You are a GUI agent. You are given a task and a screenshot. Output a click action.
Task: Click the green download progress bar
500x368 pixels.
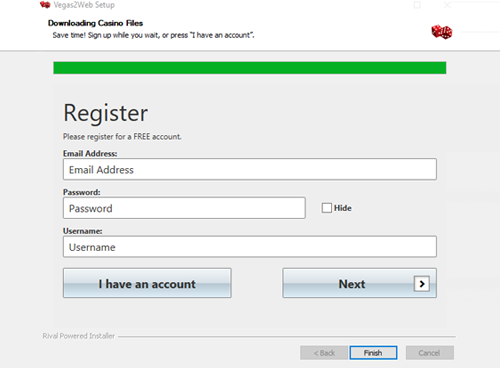[x=250, y=68]
